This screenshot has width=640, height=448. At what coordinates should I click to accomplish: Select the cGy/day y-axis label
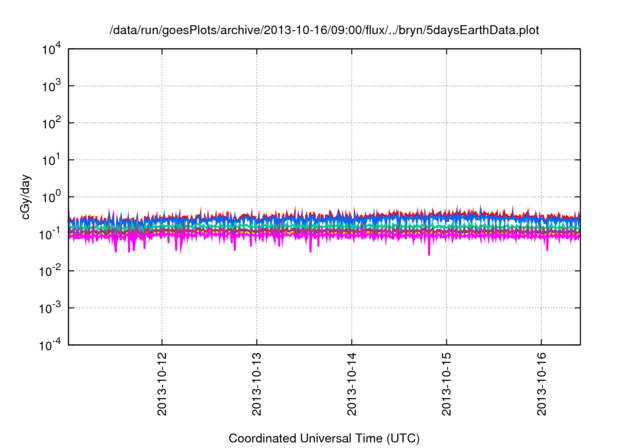tap(25, 197)
